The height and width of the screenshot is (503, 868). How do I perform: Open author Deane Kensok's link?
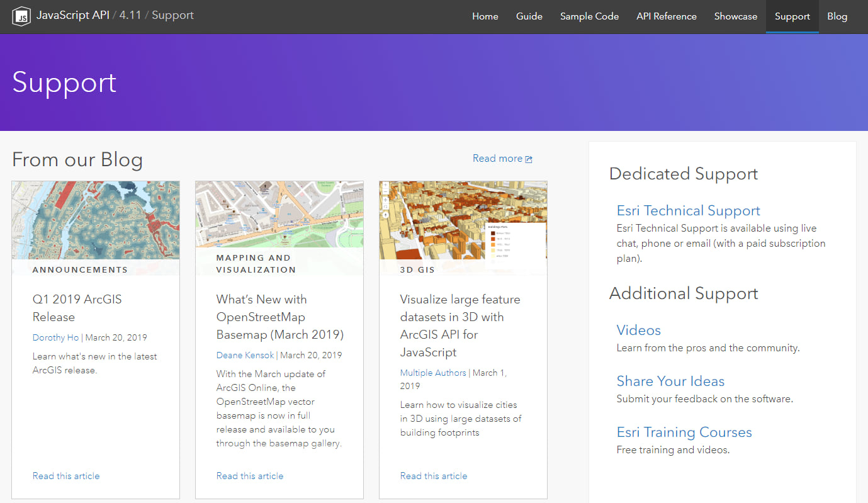tap(245, 355)
